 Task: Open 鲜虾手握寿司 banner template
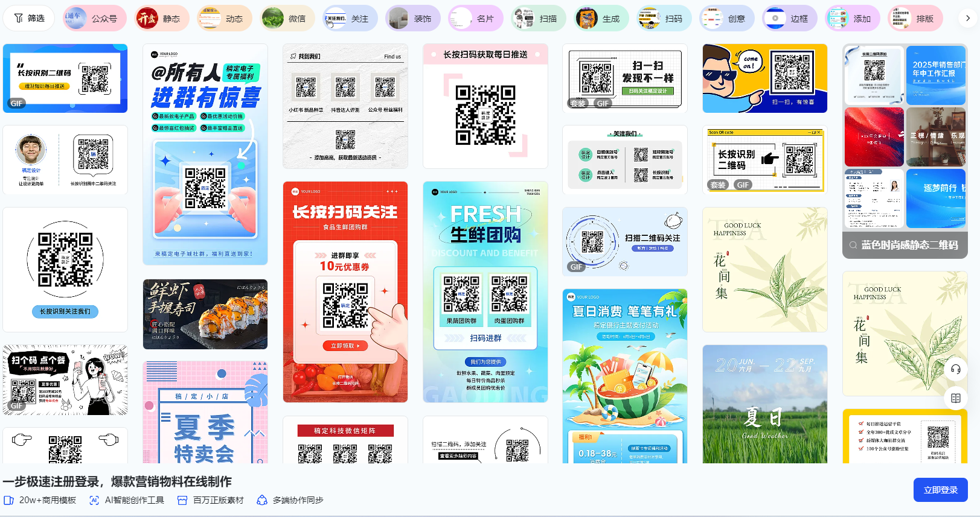tap(205, 314)
